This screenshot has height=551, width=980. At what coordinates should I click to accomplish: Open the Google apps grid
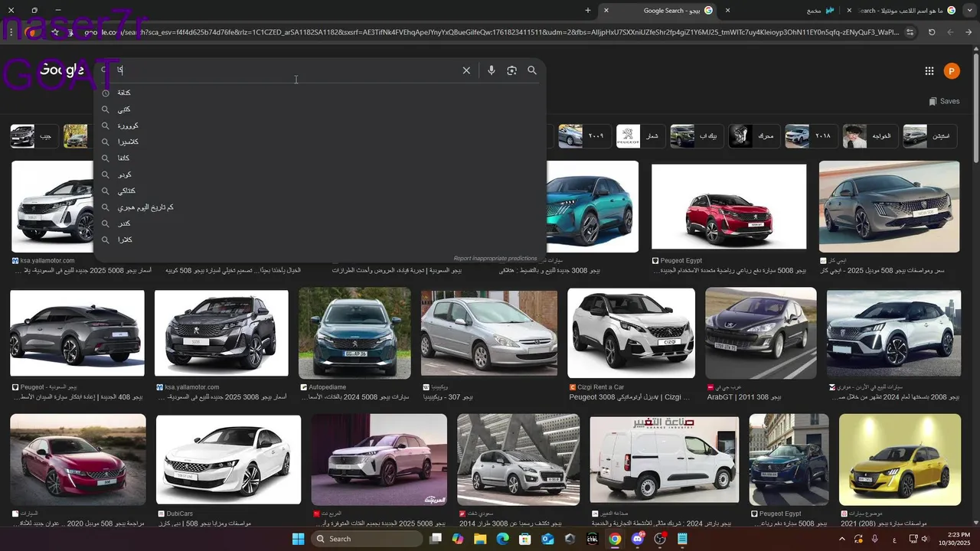click(x=929, y=71)
